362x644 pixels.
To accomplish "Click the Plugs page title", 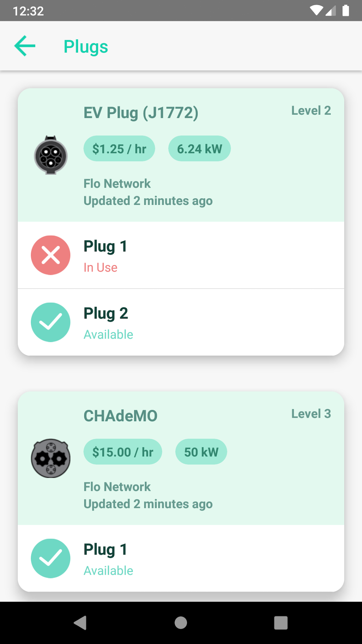I will (x=86, y=46).
